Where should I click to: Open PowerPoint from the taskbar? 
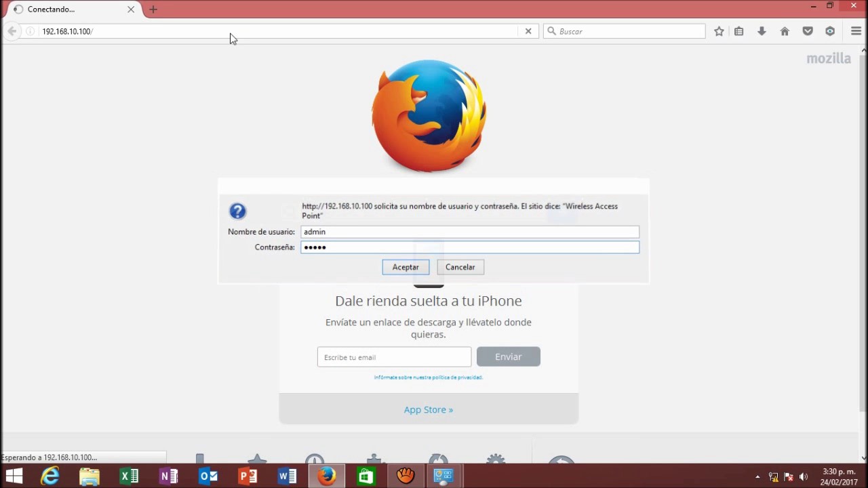[248, 476]
